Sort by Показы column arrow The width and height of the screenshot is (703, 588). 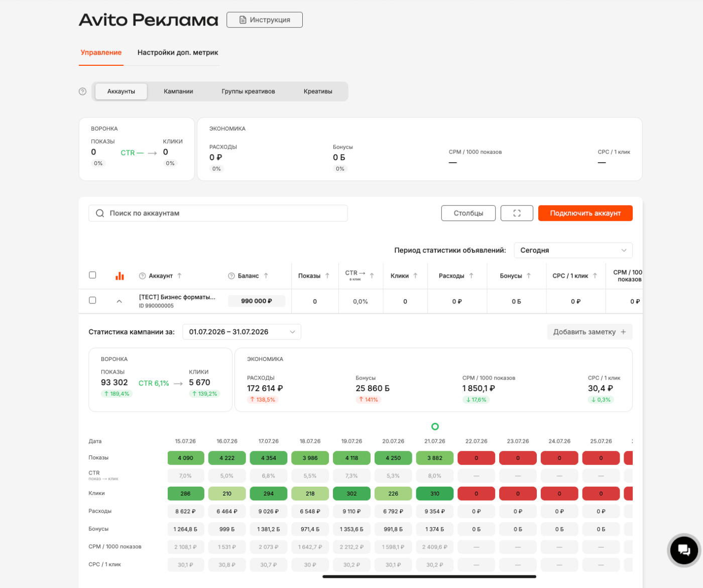coord(327,276)
